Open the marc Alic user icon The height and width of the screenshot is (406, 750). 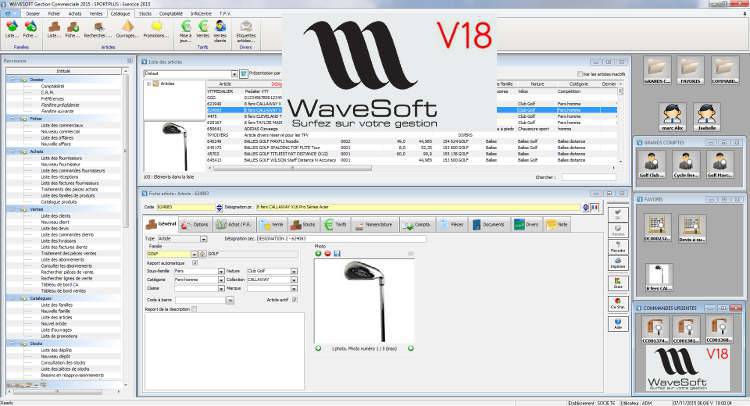(x=672, y=117)
